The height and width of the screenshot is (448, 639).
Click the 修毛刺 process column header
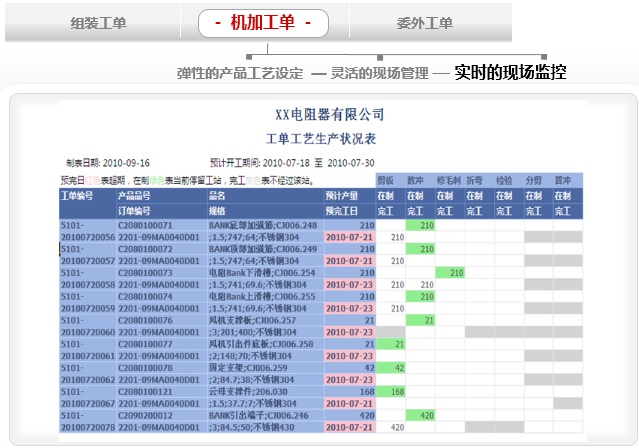447,181
